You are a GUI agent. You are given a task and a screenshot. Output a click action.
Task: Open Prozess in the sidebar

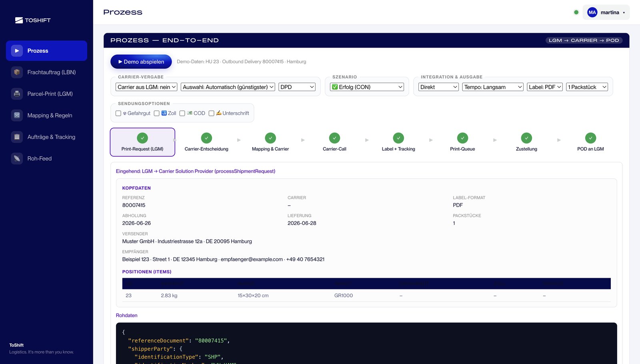(x=46, y=51)
